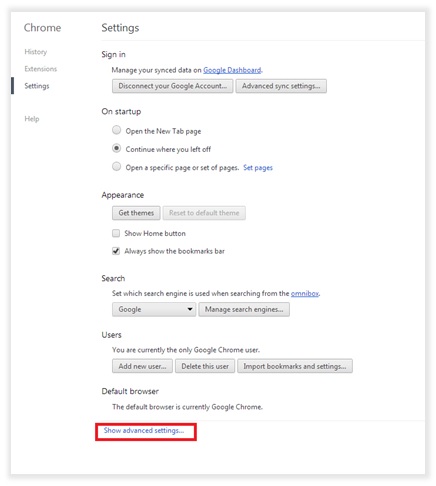This screenshot has width=436, height=486.
Task: Expand the Google search engine dropdown
Action: click(x=154, y=309)
